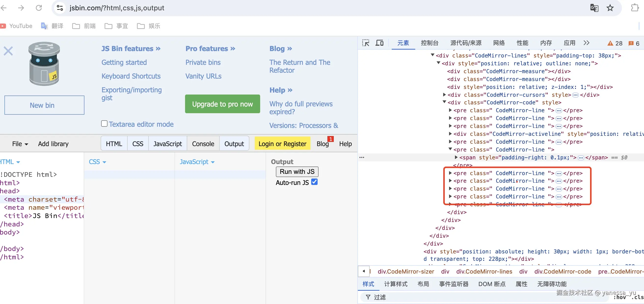
Task: Show more DevTools tabs with the double chevron
Action: point(587,43)
